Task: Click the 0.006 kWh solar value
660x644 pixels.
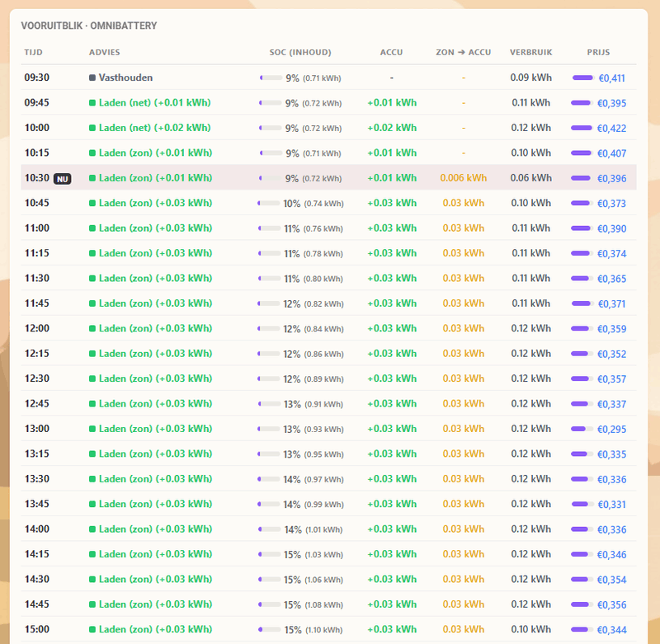Action: pos(464,178)
